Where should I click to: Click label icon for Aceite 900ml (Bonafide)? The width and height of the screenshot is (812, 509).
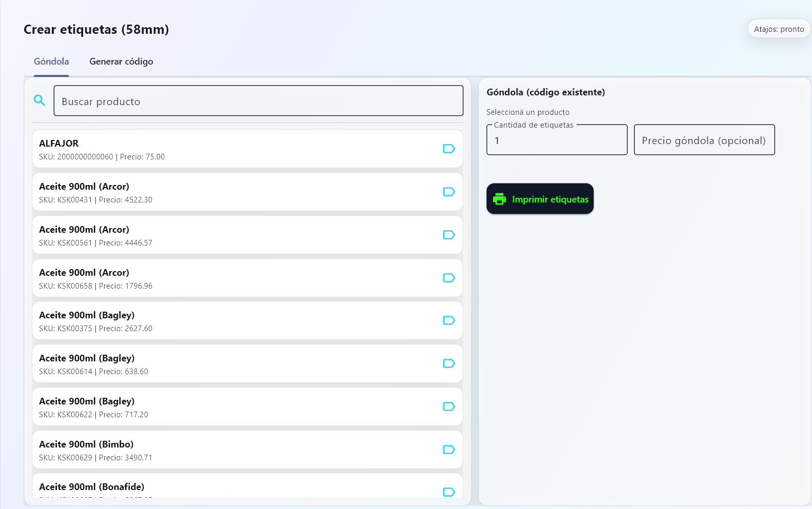pos(449,492)
